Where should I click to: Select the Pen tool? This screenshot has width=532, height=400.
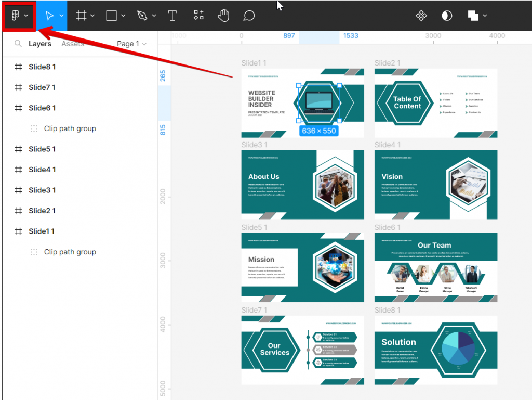142,15
